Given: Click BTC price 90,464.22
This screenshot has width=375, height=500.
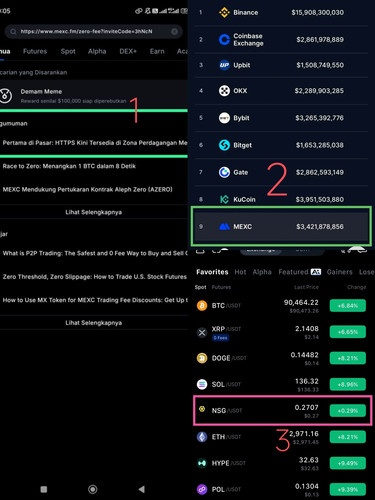Looking at the screenshot, I should [301, 302].
